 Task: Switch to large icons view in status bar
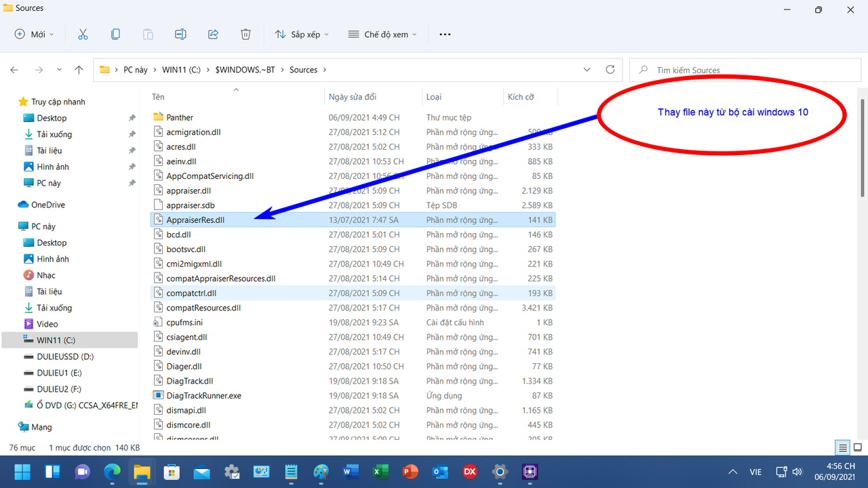point(857,447)
